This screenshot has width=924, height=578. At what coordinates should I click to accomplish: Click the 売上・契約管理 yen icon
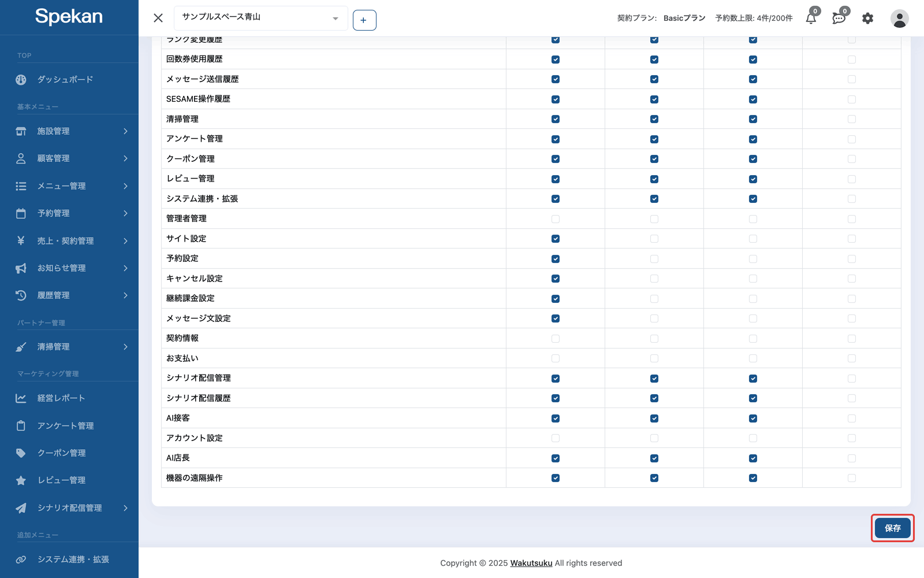click(21, 240)
